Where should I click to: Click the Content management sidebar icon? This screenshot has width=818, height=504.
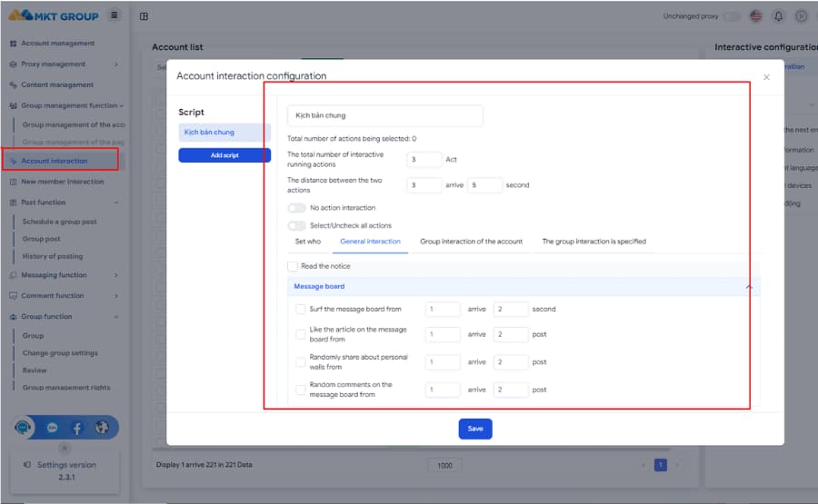tap(13, 85)
